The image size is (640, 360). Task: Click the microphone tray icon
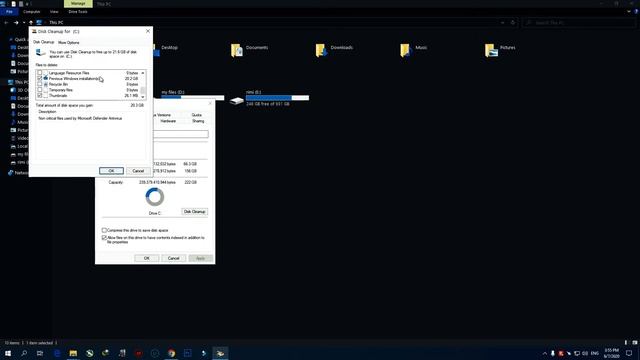(x=553, y=353)
